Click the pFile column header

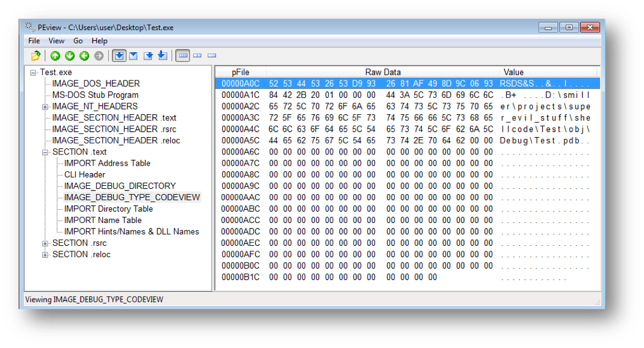tap(241, 72)
